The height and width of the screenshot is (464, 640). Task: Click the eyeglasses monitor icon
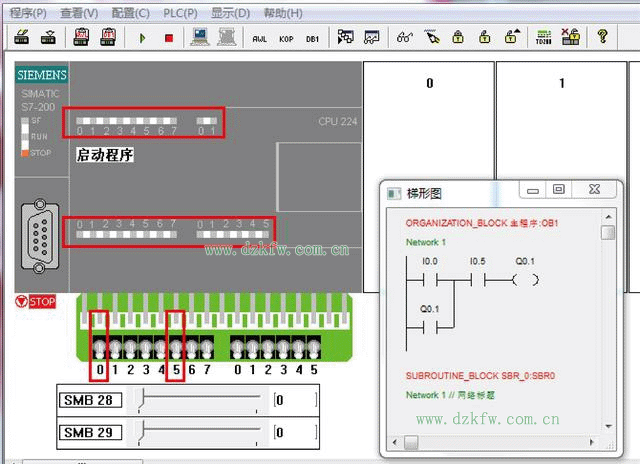(404, 38)
